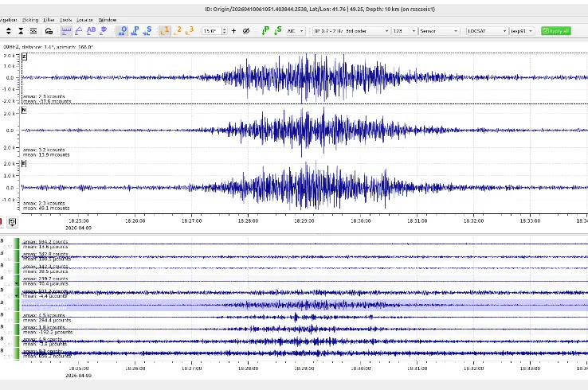This screenshot has width=588, height=390.
Task: Open the iasp91 travel-time model selector
Action: click(520, 30)
